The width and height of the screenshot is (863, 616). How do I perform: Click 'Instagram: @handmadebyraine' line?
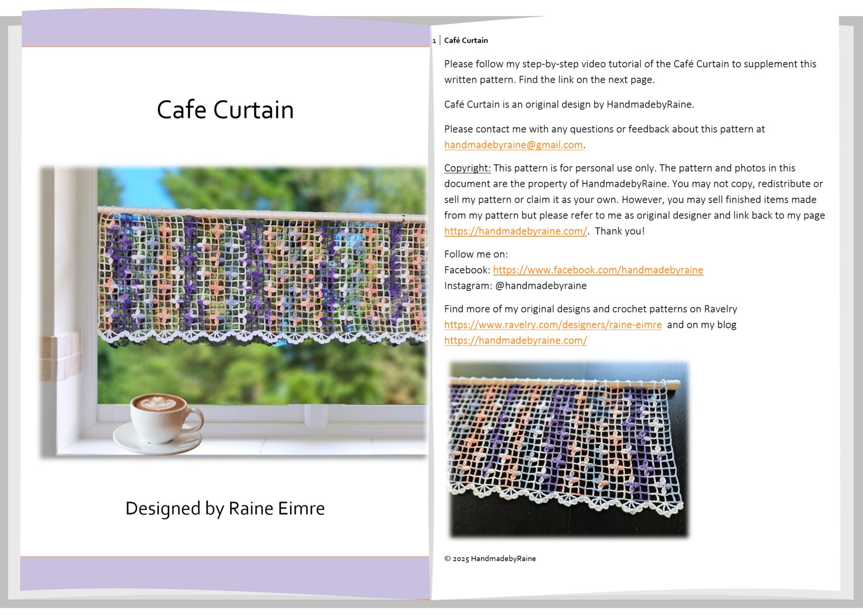point(515,286)
